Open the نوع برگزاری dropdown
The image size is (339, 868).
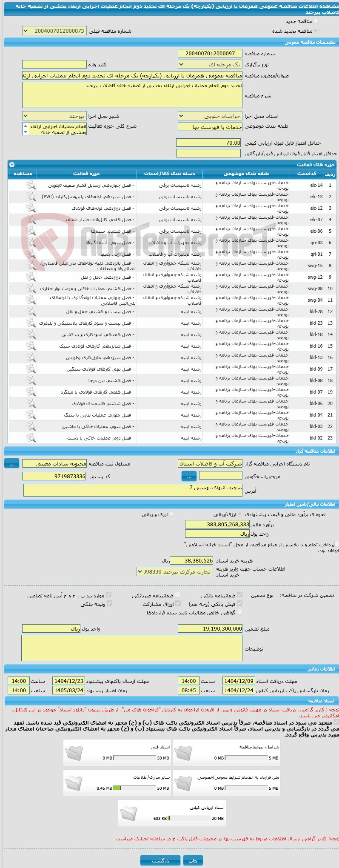(x=210, y=65)
